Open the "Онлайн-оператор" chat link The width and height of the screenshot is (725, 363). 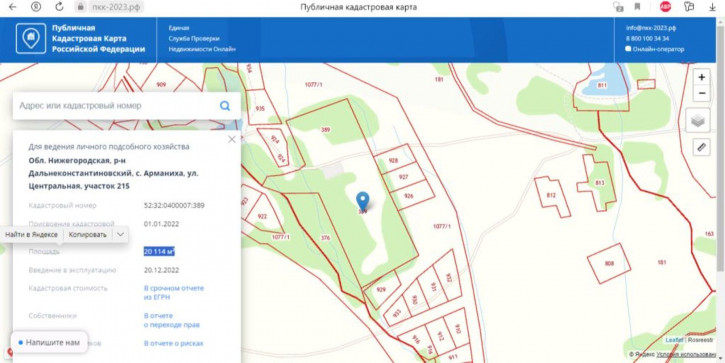pyautogui.click(x=655, y=49)
